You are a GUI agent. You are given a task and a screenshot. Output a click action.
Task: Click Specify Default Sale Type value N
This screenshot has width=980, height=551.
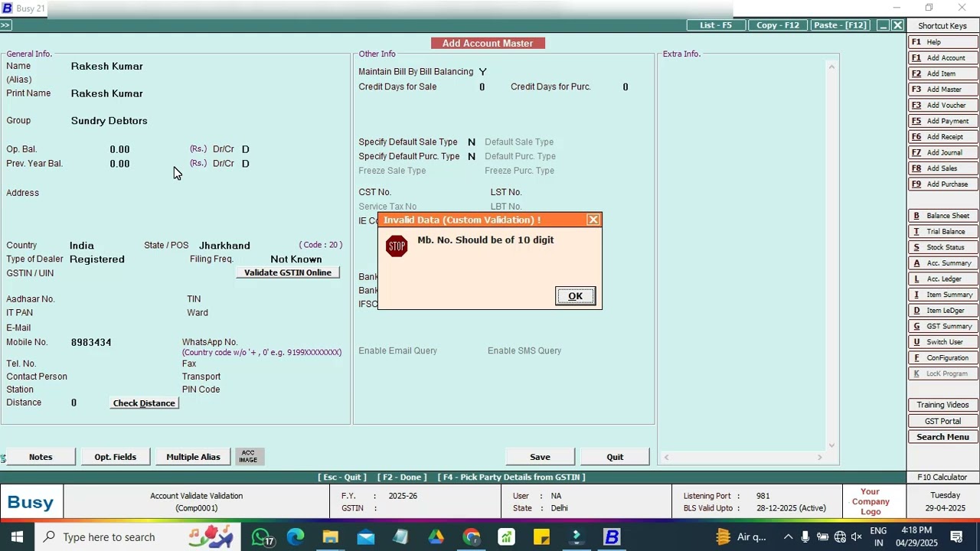[x=472, y=142]
